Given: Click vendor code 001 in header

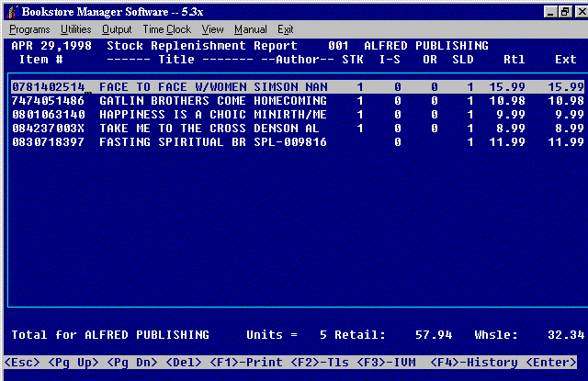Looking at the screenshot, I should pyautogui.click(x=338, y=46).
